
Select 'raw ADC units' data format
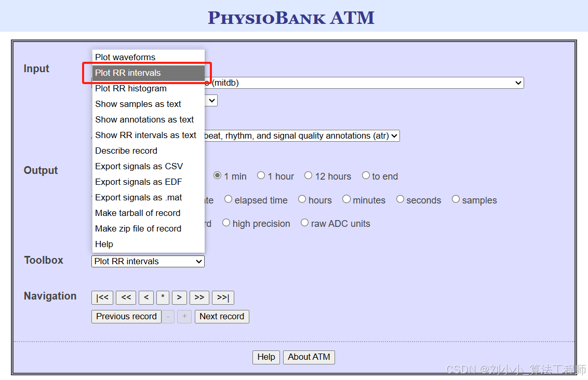[x=304, y=223]
